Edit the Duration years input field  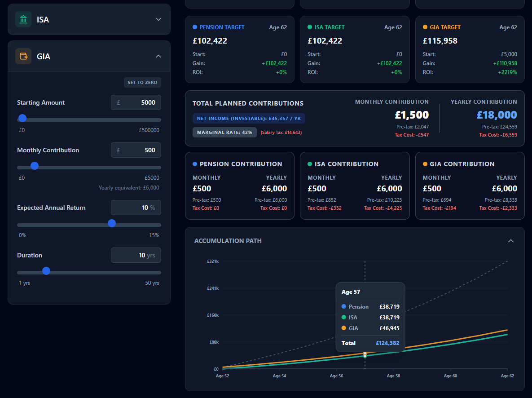(x=136, y=255)
